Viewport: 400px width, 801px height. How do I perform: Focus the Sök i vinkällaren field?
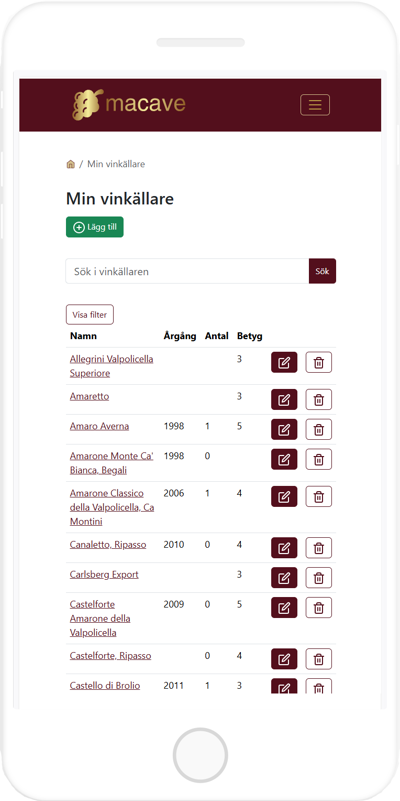pyautogui.click(x=187, y=271)
